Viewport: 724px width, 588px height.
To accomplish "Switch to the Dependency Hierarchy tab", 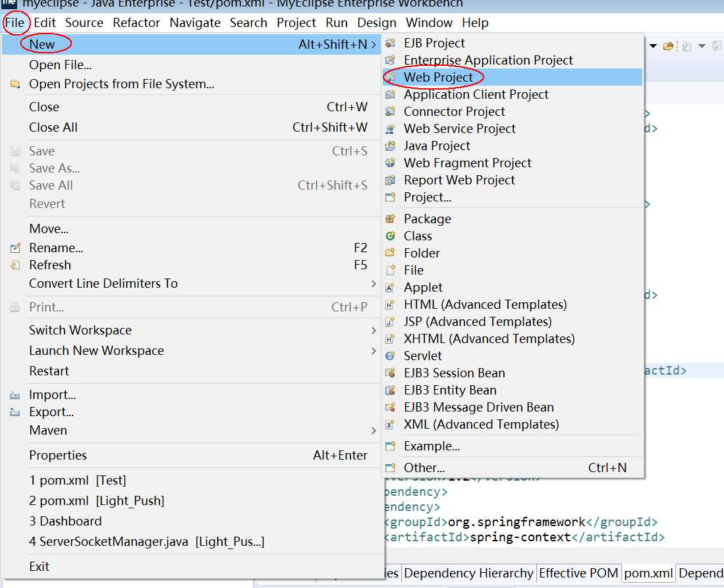I will click(x=468, y=574).
